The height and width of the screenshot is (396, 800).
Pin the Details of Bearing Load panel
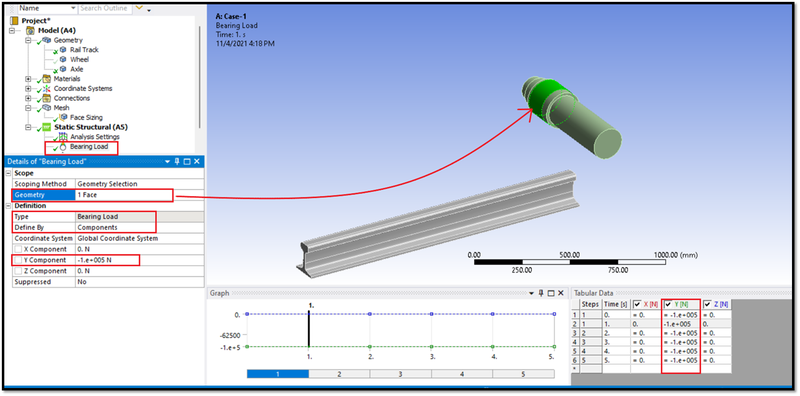click(177, 162)
